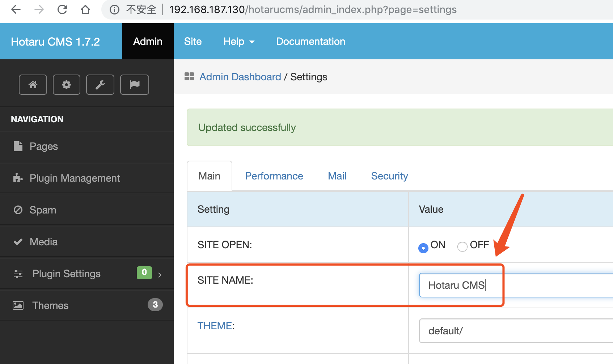
Task: Click the grey 3 badge on Themes
Action: (x=155, y=305)
